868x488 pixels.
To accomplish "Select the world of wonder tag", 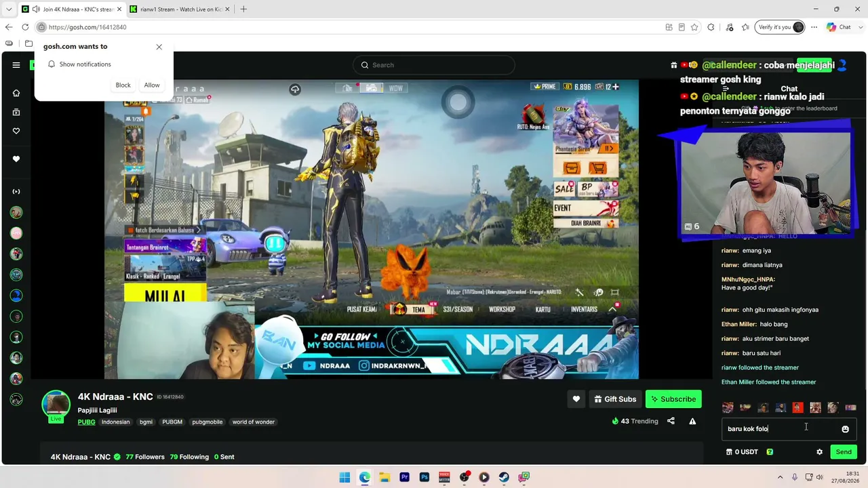I will coord(254,422).
